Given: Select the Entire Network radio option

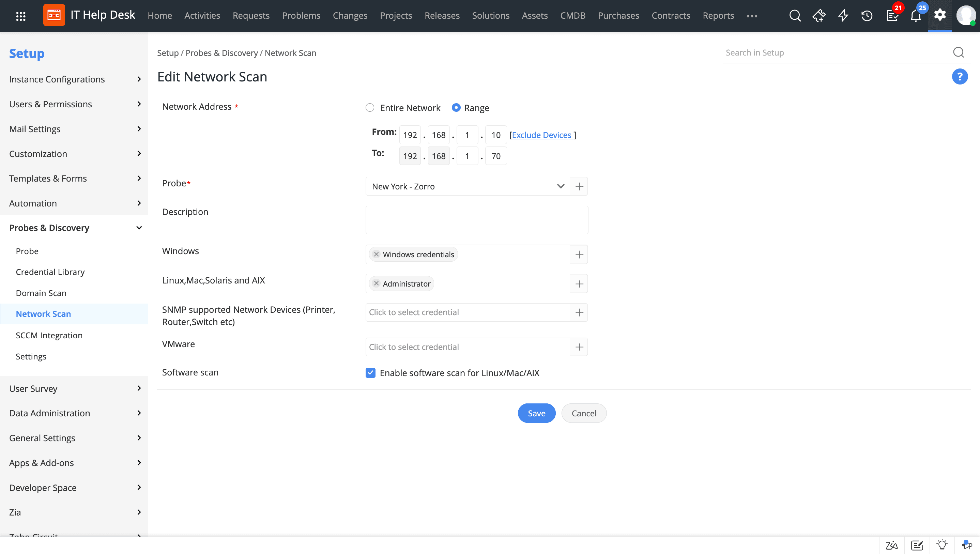Looking at the screenshot, I should coord(370,108).
